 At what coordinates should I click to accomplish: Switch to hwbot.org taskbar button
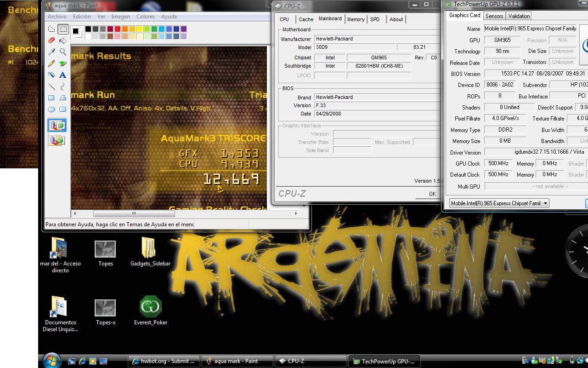click(x=164, y=361)
